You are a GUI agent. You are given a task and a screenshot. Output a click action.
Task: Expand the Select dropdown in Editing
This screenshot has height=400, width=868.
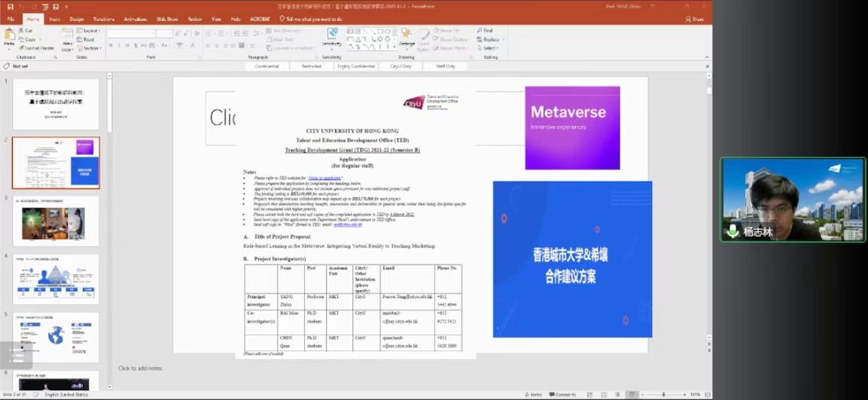[489, 48]
